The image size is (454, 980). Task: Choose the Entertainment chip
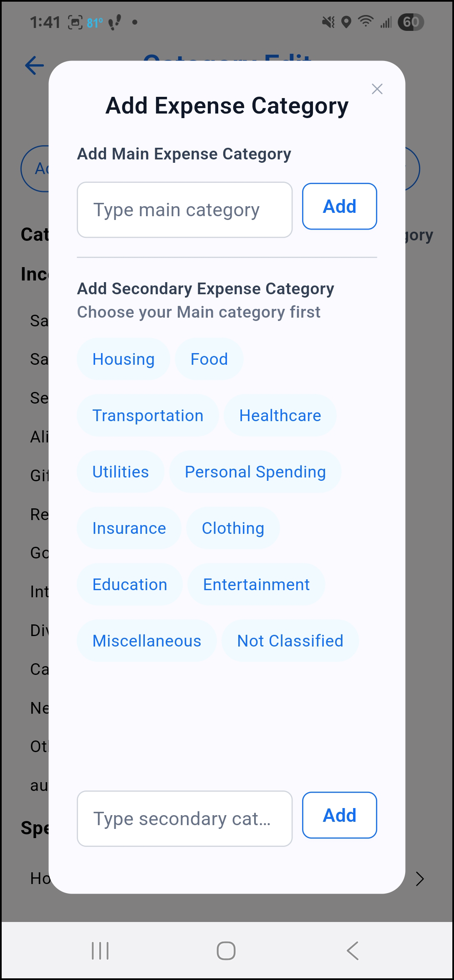coord(256,584)
